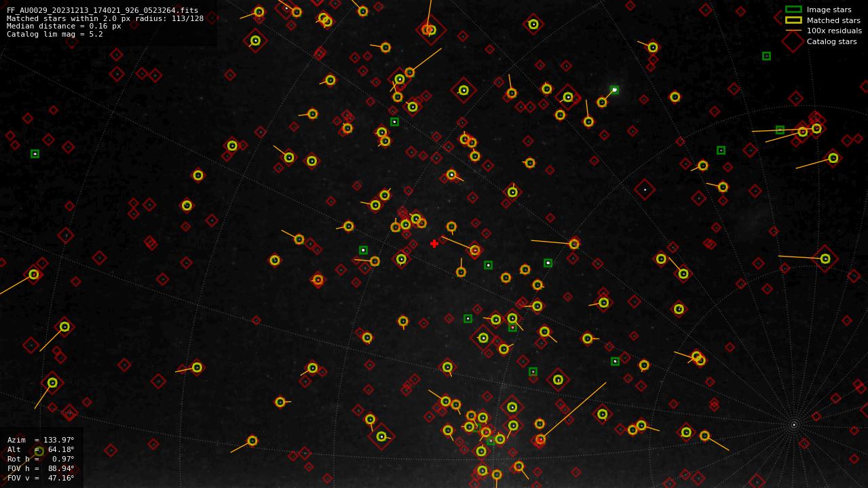
Task: Click the celestial pole where grid lines converge
Action: pyautogui.click(x=794, y=425)
